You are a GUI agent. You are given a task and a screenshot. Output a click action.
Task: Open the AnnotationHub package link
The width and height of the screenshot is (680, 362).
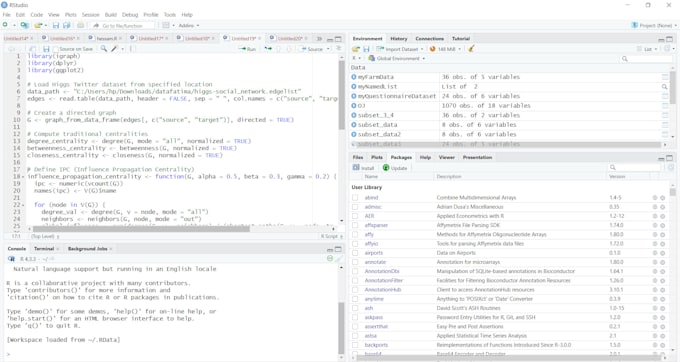tap(383, 290)
